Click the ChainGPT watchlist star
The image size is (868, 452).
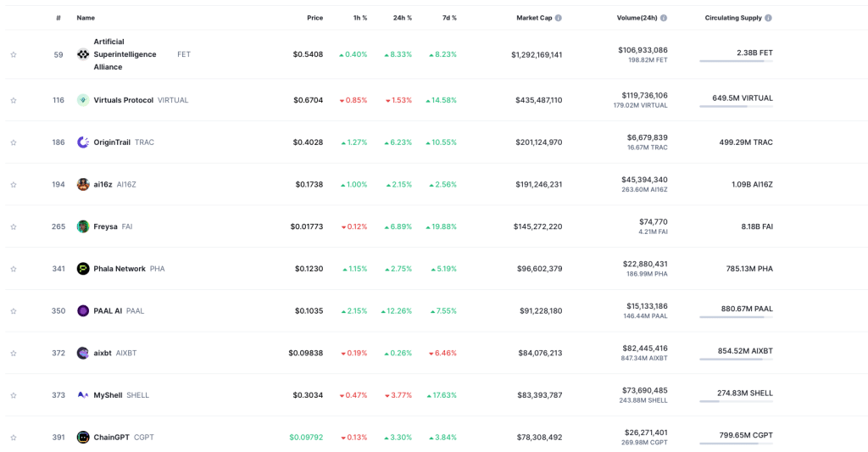point(14,437)
